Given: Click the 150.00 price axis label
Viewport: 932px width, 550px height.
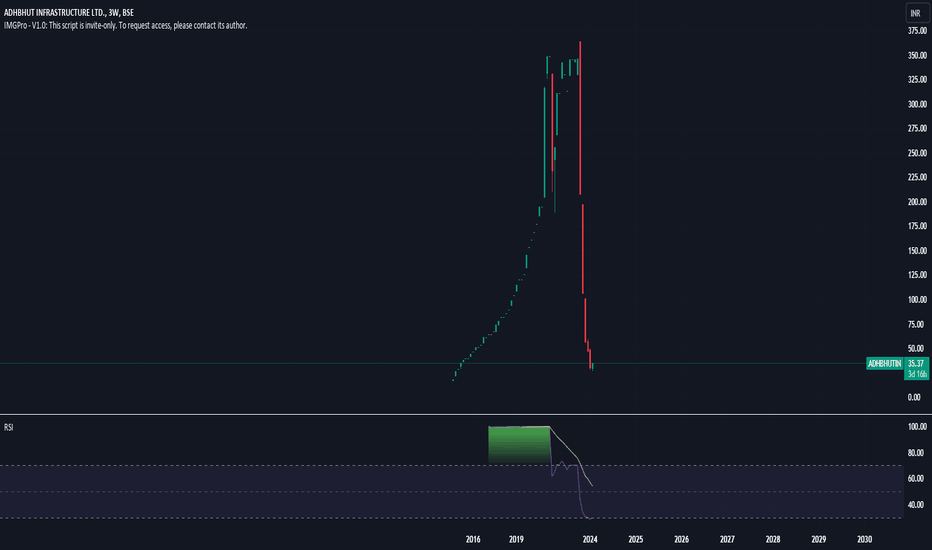Looking at the screenshot, I should click(917, 251).
